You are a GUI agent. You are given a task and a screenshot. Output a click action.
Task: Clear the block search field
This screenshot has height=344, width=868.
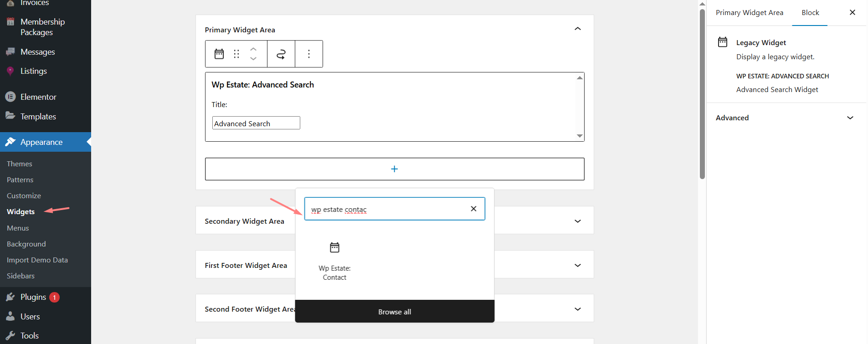click(x=473, y=209)
